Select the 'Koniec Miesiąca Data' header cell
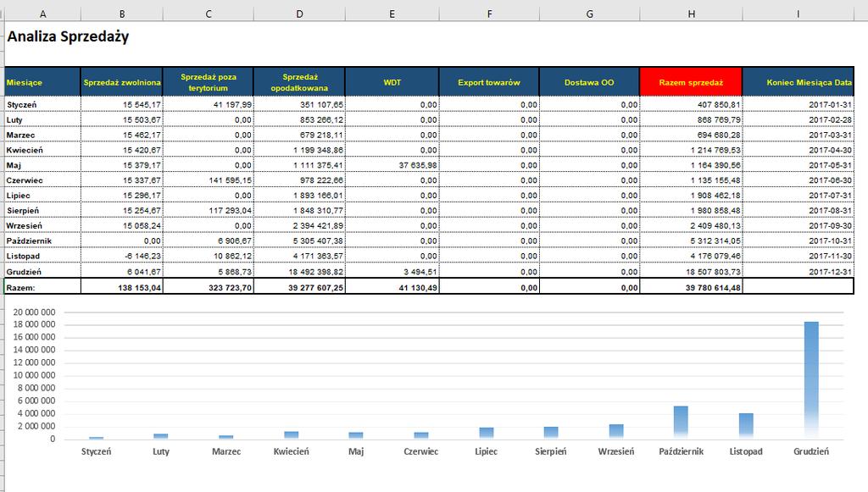The height and width of the screenshot is (492, 868). click(798, 82)
